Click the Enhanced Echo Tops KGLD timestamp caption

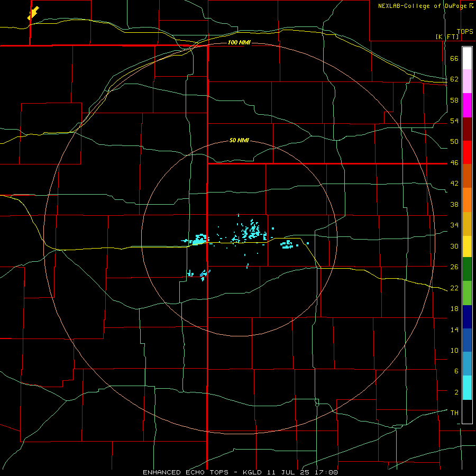[240, 472]
